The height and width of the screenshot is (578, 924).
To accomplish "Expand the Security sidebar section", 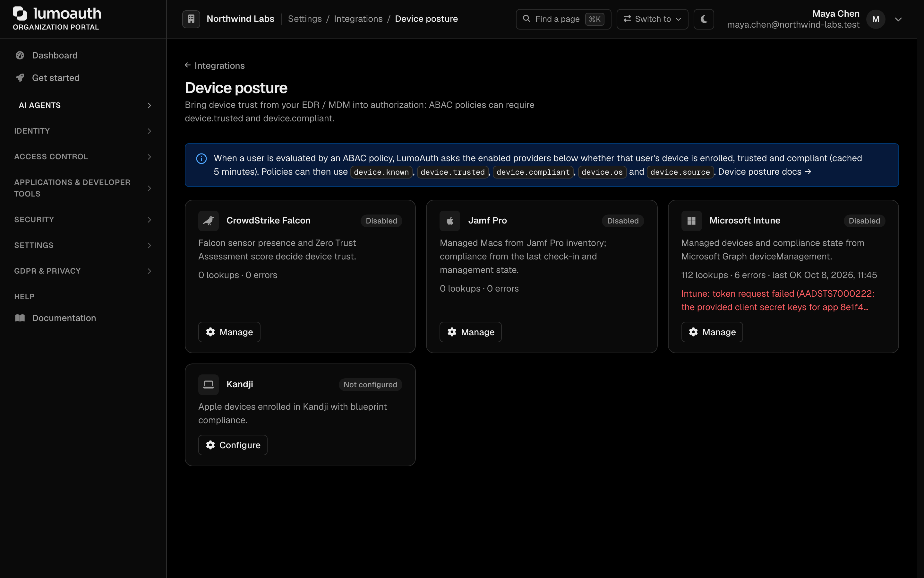I will click(x=83, y=220).
